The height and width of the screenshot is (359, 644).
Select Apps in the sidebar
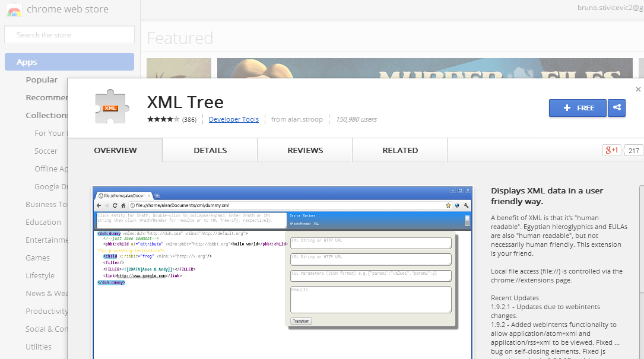[69, 62]
